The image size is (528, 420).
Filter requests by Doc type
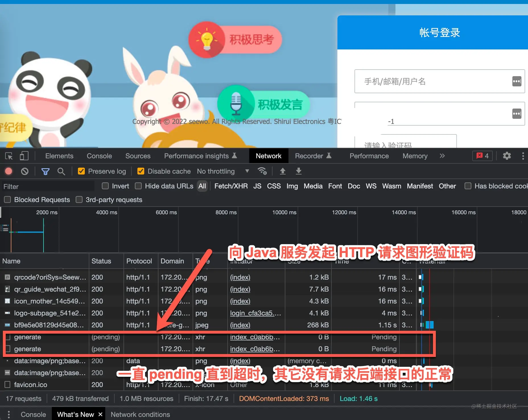click(354, 186)
